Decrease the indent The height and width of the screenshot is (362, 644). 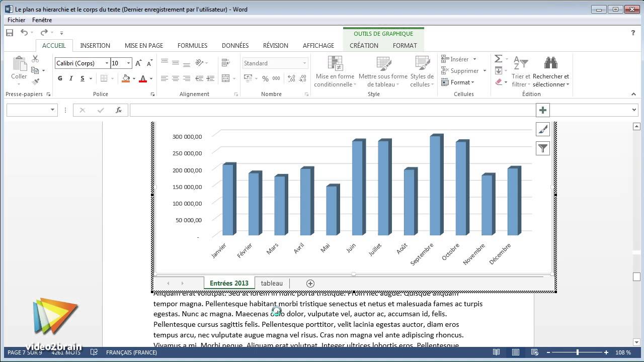[199, 78]
